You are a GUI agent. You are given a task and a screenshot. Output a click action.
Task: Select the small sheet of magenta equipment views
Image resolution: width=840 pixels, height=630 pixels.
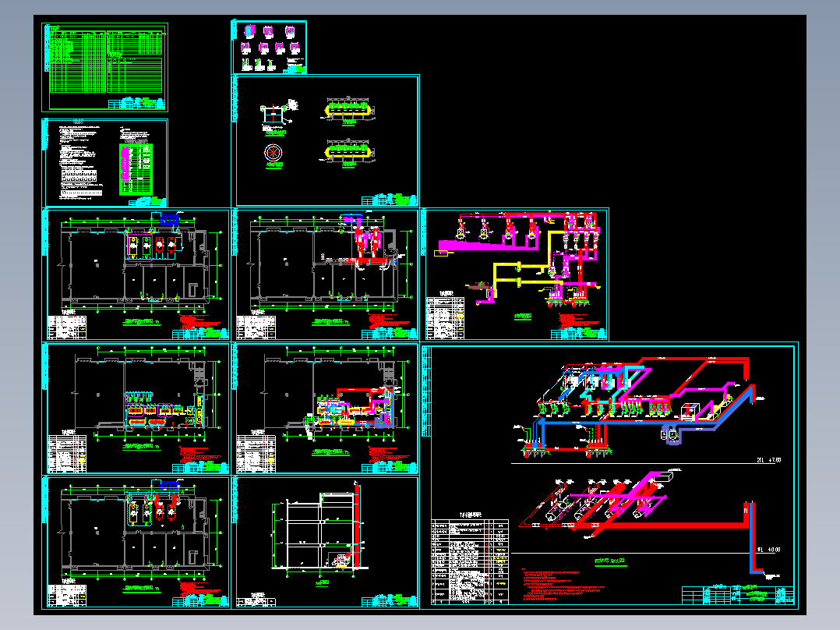pos(269,48)
